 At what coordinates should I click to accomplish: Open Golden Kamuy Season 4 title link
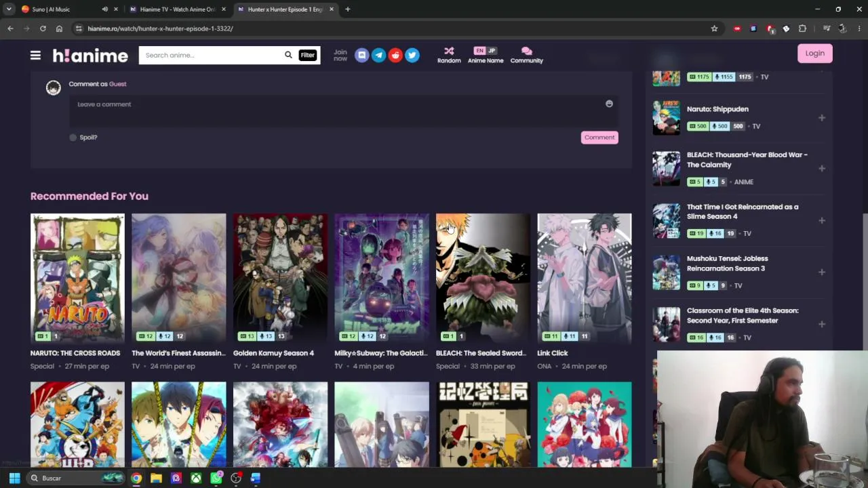pyautogui.click(x=273, y=353)
